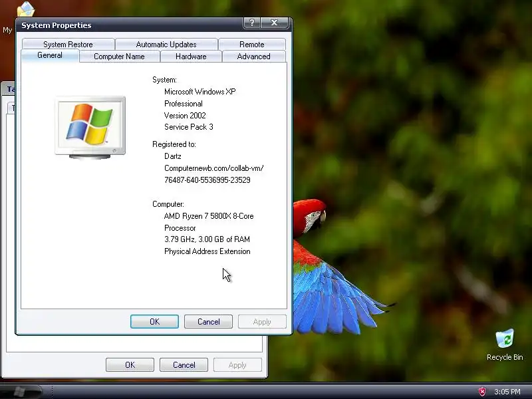Click the taskbar clock showing 3:05 PM
532x399 pixels.
507,392
